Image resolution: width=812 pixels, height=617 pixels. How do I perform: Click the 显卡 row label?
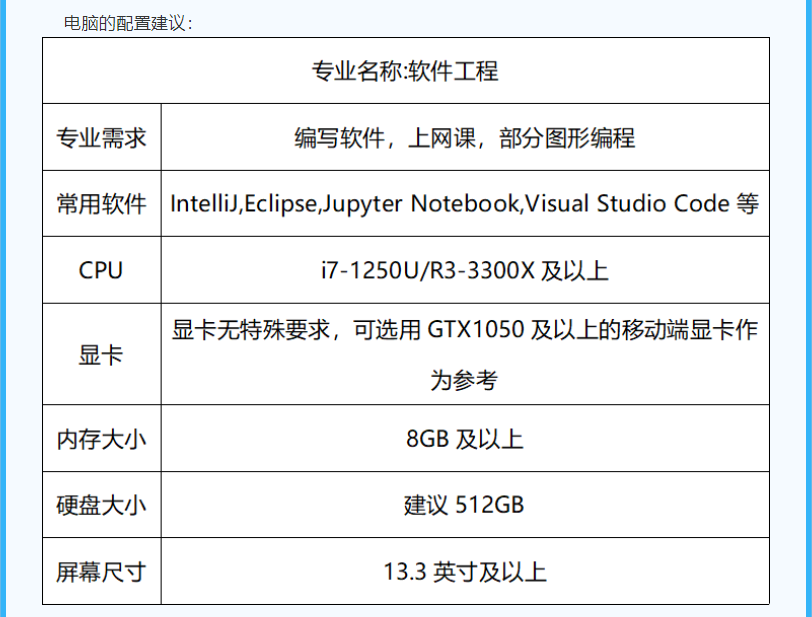click(101, 355)
